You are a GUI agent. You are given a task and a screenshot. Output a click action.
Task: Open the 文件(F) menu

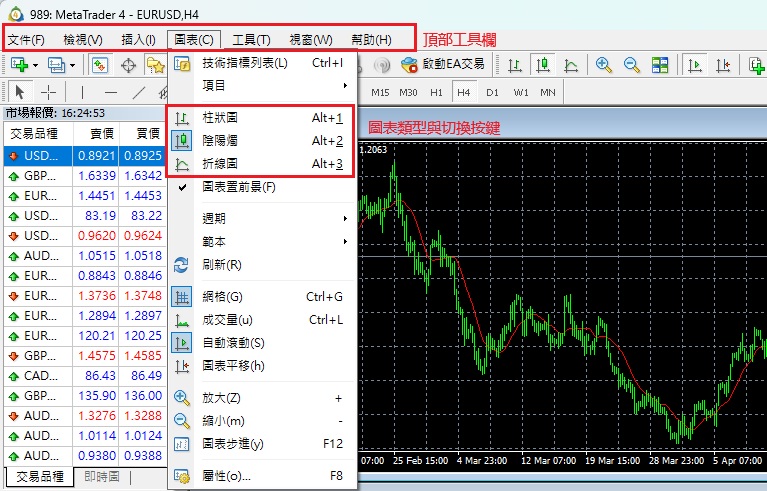click(26, 40)
